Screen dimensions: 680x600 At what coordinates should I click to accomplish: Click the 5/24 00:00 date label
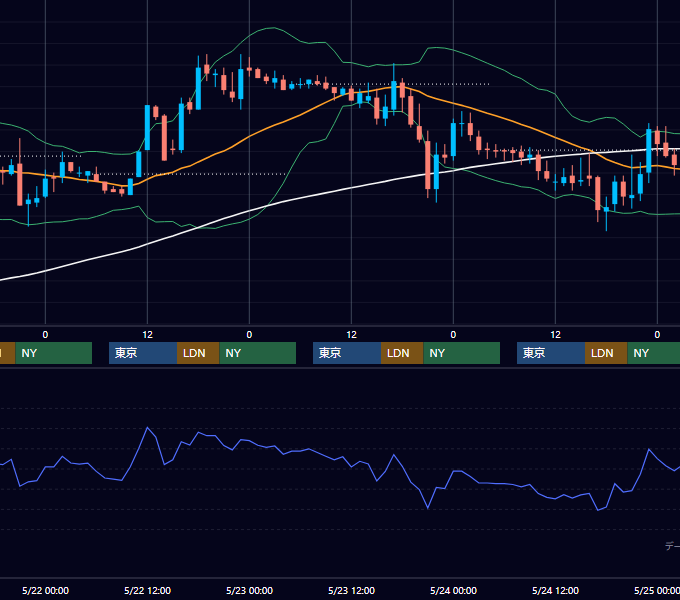click(x=453, y=590)
